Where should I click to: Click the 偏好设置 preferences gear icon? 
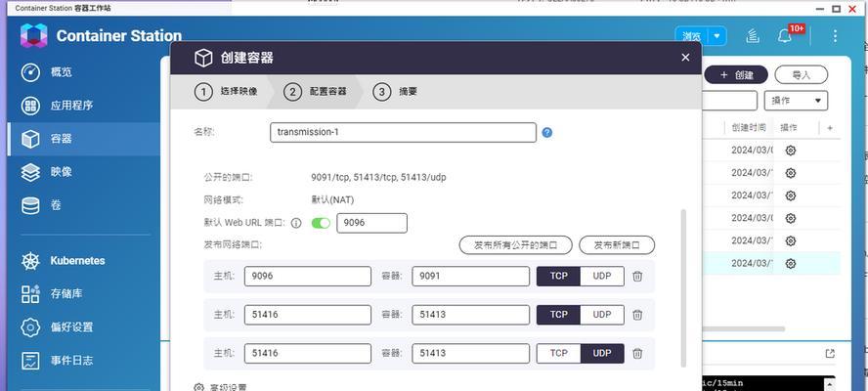30,326
